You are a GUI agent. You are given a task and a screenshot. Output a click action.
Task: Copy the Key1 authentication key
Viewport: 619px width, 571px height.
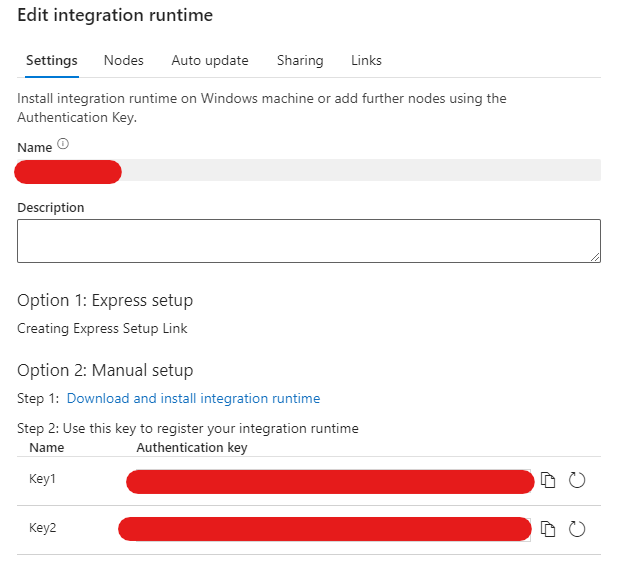point(548,480)
